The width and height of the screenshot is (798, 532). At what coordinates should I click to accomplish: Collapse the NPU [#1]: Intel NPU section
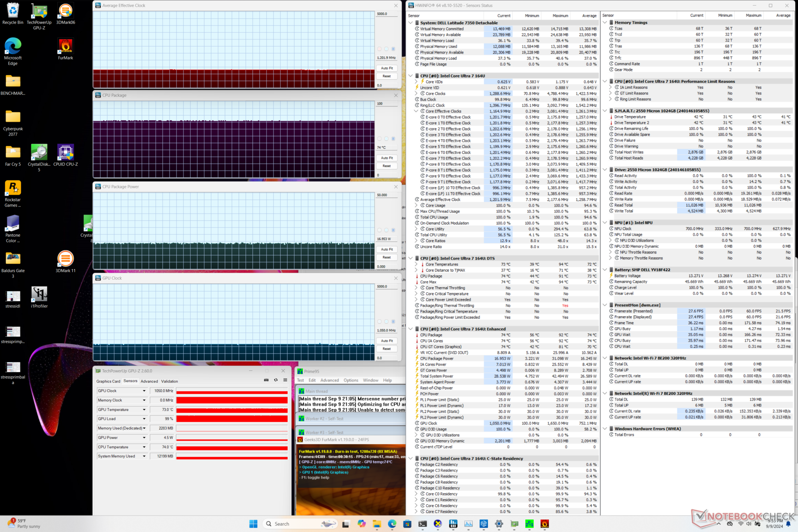coord(605,223)
